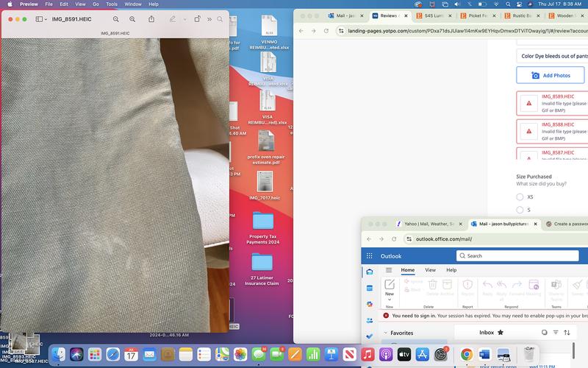Open the Markup pen dropdown arrow in Preview
588x368 pixels.
click(x=185, y=19)
